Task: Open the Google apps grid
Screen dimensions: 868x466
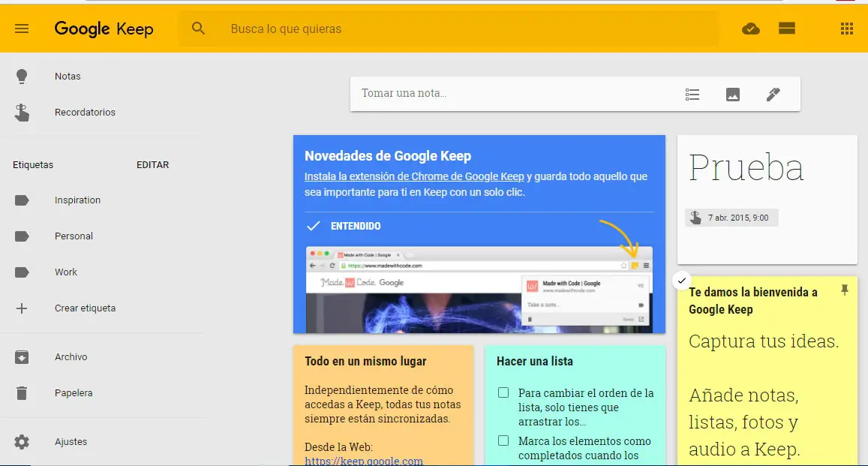Action: (x=846, y=29)
